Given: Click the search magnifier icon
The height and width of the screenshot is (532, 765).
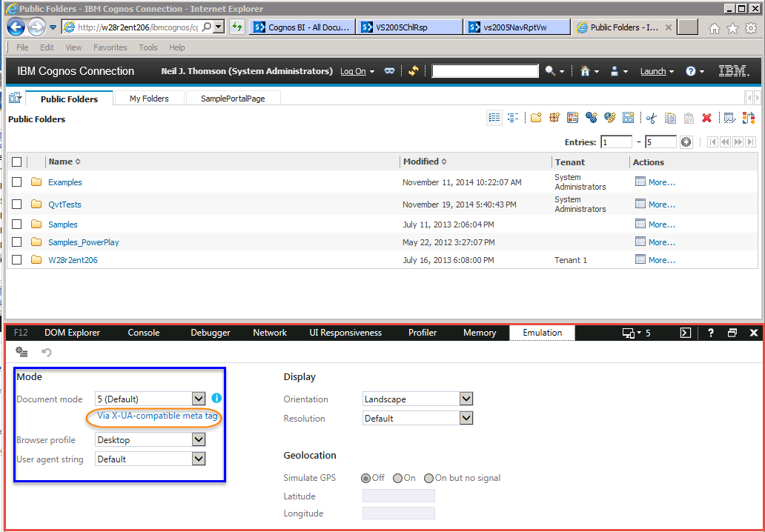Looking at the screenshot, I should click(550, 71).
